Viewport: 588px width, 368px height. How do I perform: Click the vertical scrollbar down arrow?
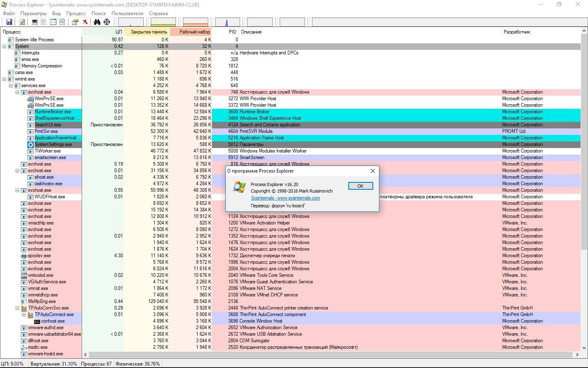(584, 348)
